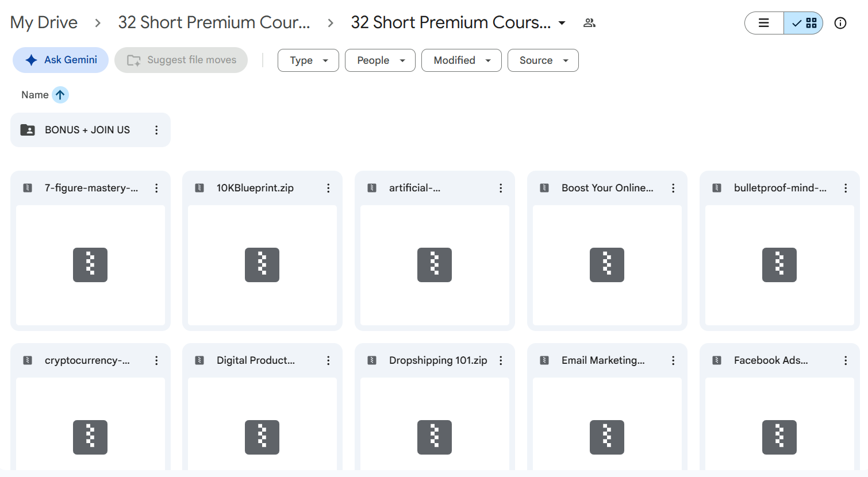Click the shared people icon beside the folder name
The image size is (868, 477).
589,23
